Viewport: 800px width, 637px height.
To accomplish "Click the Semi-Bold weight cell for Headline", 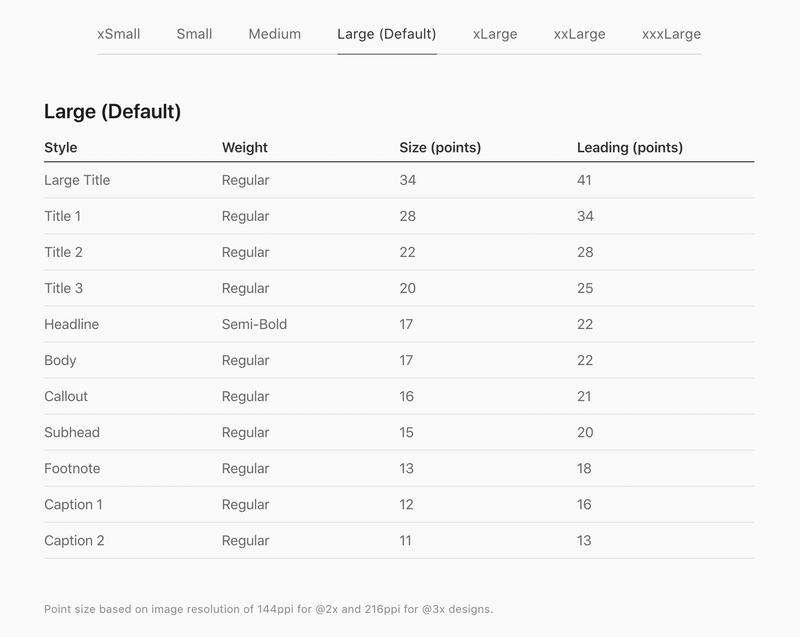I will [x=254, y=324].
